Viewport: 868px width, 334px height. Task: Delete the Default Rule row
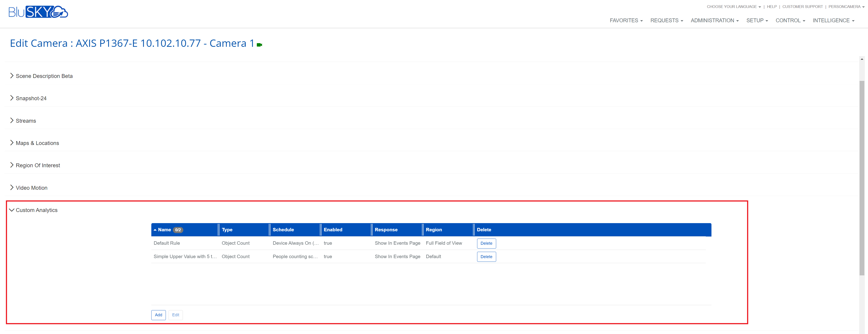click(486, 243)
